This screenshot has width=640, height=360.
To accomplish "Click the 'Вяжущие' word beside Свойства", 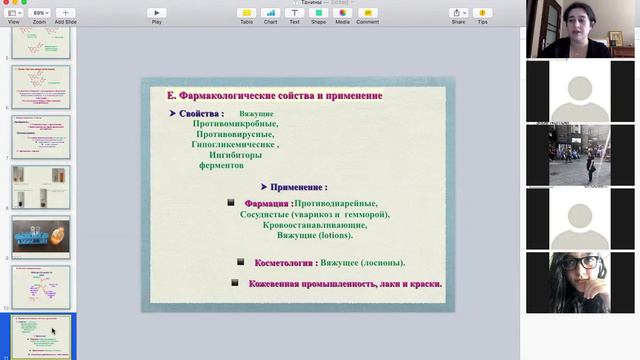I will (256, 113).
